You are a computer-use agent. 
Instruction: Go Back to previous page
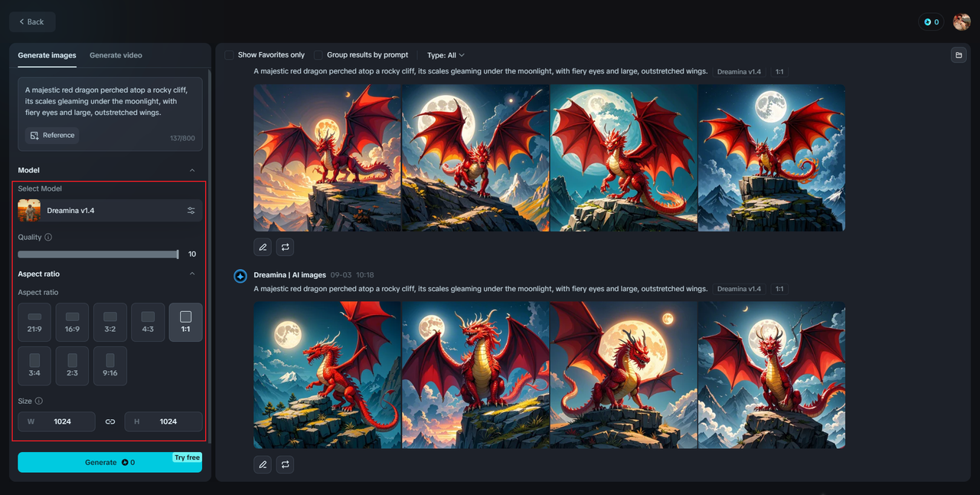coord(32,22)
